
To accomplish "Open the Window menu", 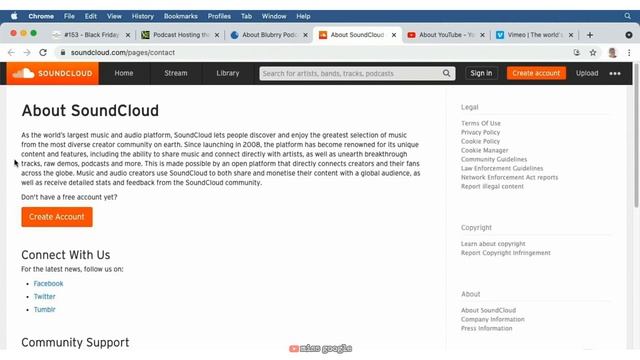I will 274,16.
